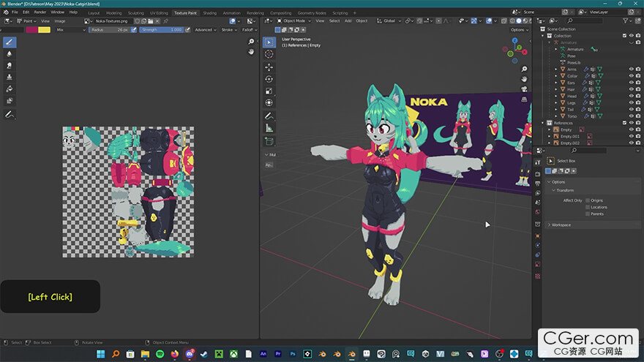Image resolution: width=644 pixels, height=362 pixels.
Task: Launch Spotify from the Windows taskbar
Action: click(160, 354)
